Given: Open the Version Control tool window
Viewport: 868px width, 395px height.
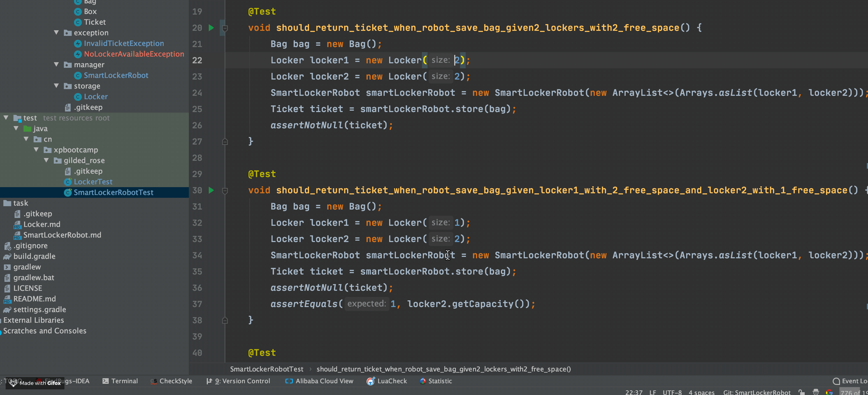Looking at the screenshot, I should 238,381.
